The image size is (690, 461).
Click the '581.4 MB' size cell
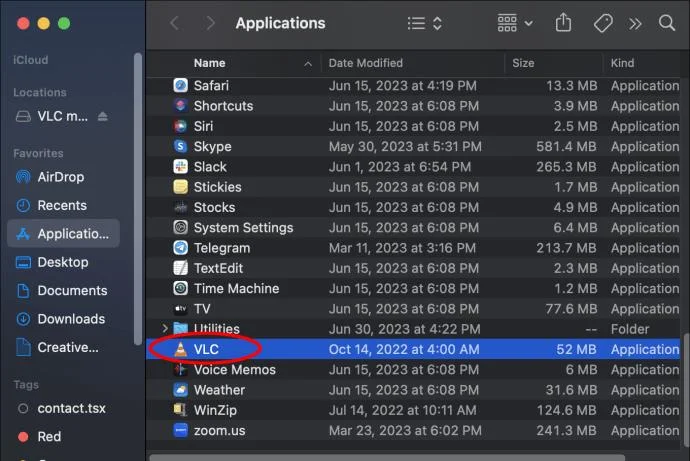566,146
